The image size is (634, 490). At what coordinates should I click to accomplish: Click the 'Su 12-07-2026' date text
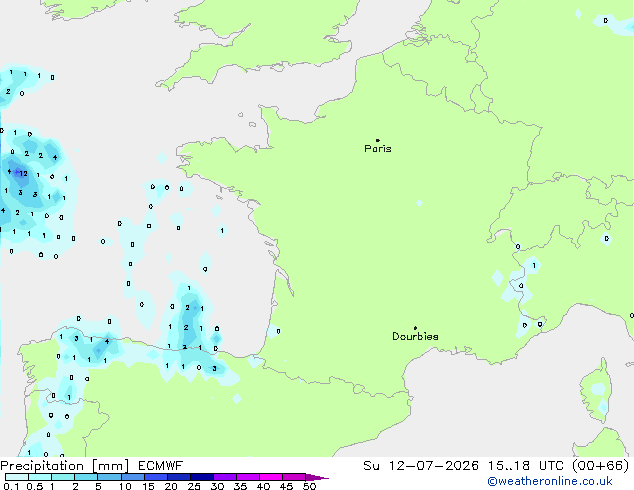(x=421, y=466)
